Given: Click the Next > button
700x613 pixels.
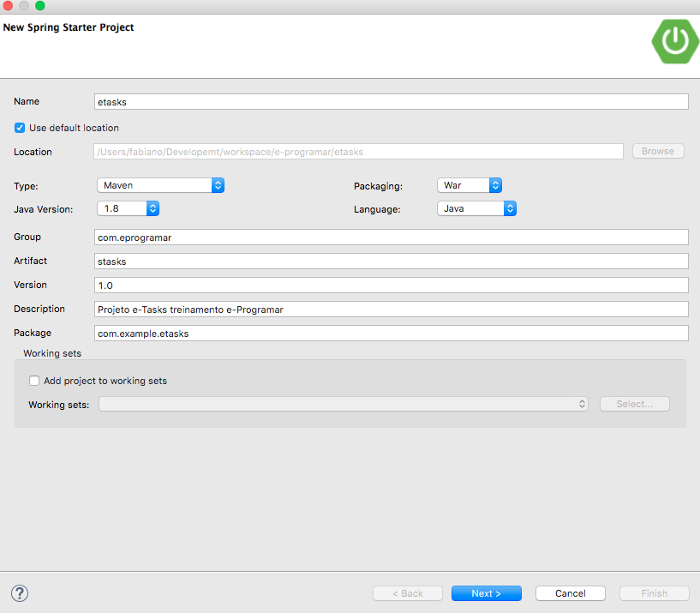Looking at the screenshot, I should [487, 593].
